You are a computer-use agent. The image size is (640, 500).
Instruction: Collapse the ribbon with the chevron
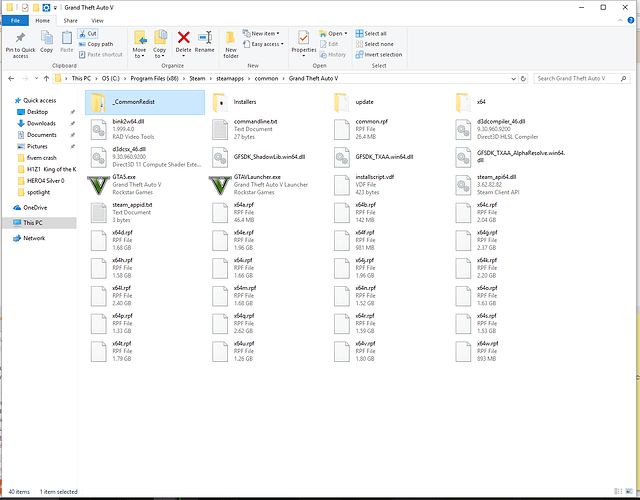click(620, 20)
